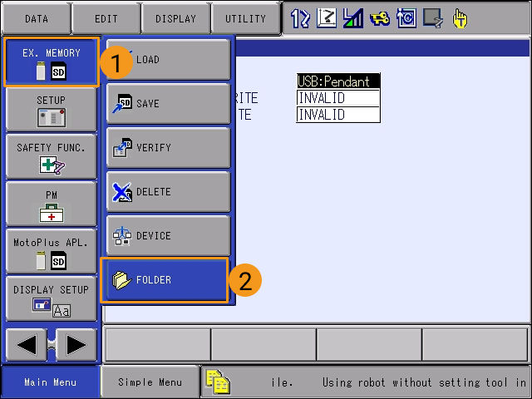
Task: Open the PM maintenance menu
Action: 52,204
